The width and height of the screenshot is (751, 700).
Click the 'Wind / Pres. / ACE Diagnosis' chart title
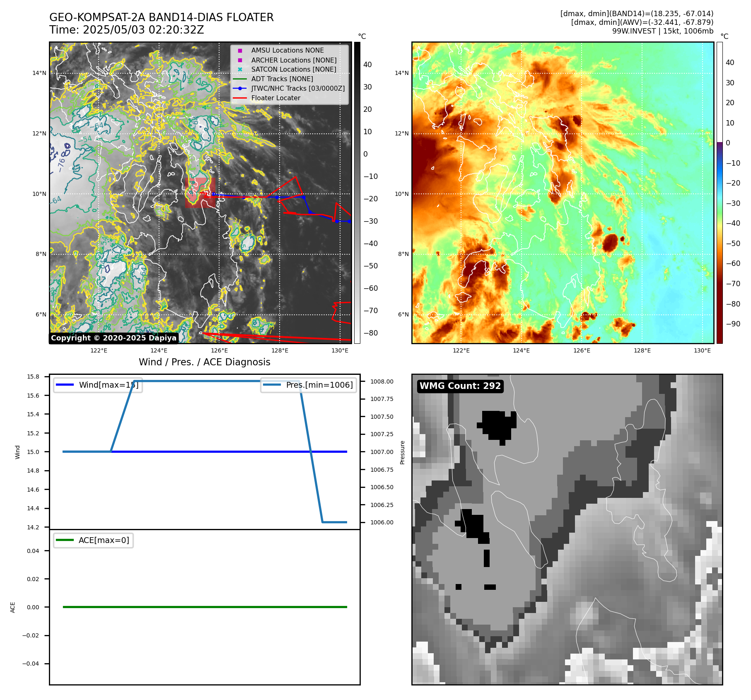pyautogui.click(x=205, y=362)
